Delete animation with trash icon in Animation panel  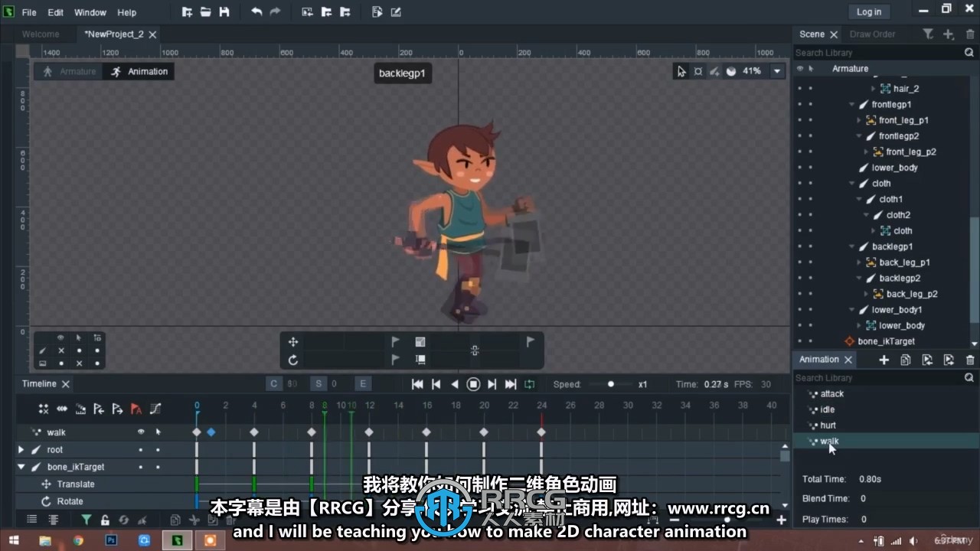(x=970, y=360)
